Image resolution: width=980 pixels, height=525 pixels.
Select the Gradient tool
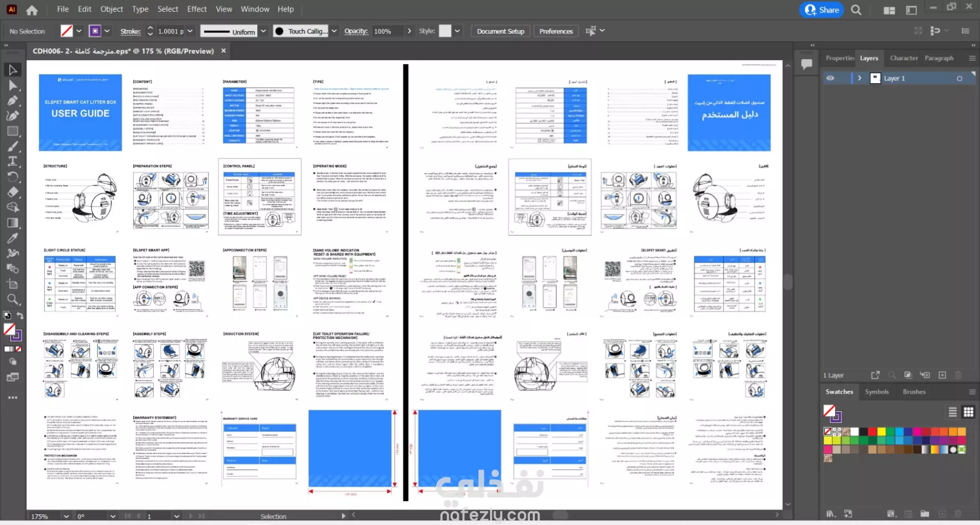(13, 223)
